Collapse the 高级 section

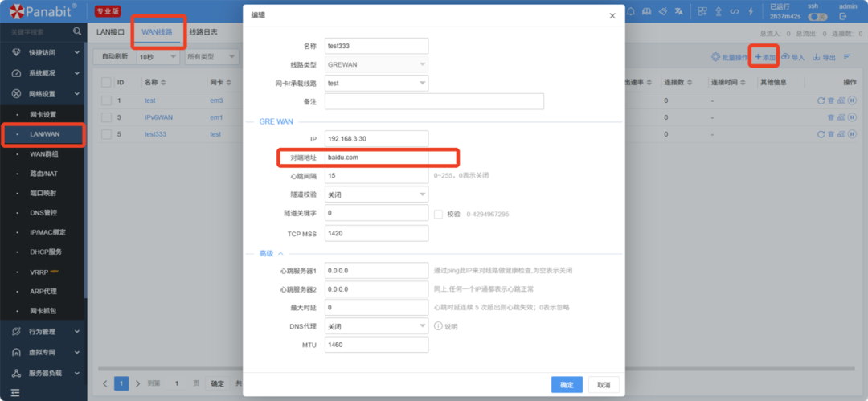pos(272,253)
